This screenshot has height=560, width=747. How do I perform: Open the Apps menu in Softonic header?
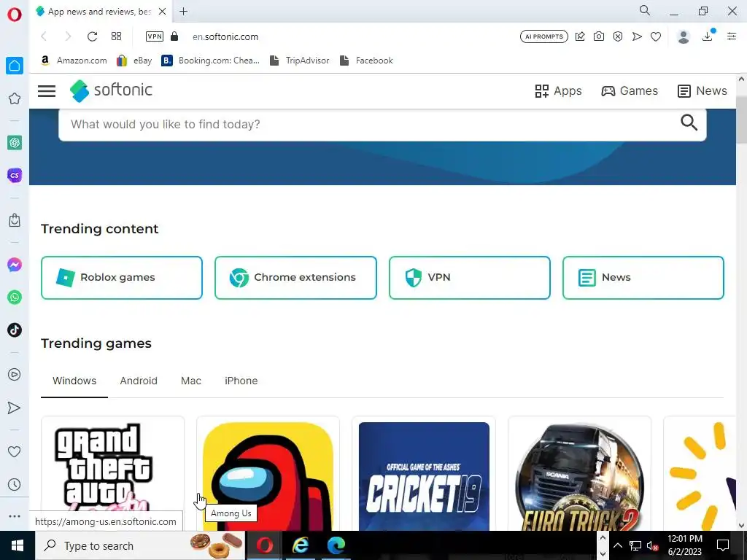coord(558,91)
